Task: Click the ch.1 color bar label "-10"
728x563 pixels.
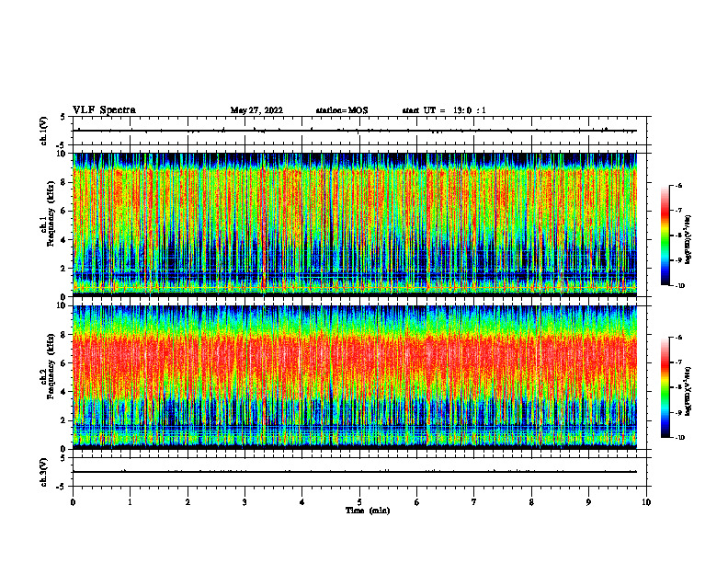Action: point(680,286)
